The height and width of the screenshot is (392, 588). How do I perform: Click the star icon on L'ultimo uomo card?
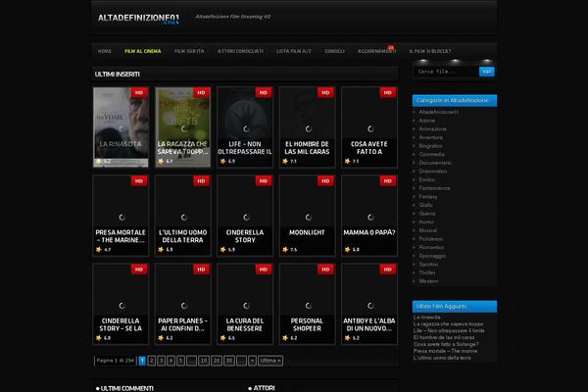tap(161, 250)
